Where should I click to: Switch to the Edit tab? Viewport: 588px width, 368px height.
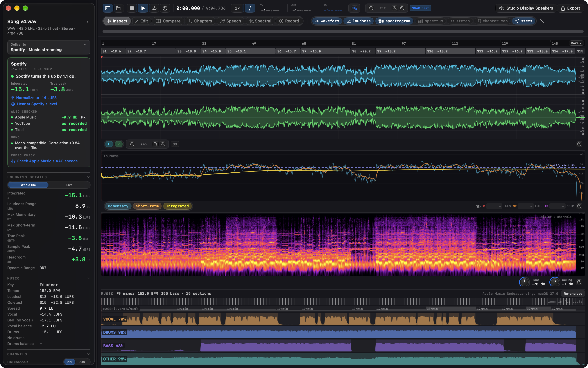click(x=141, y=21)
